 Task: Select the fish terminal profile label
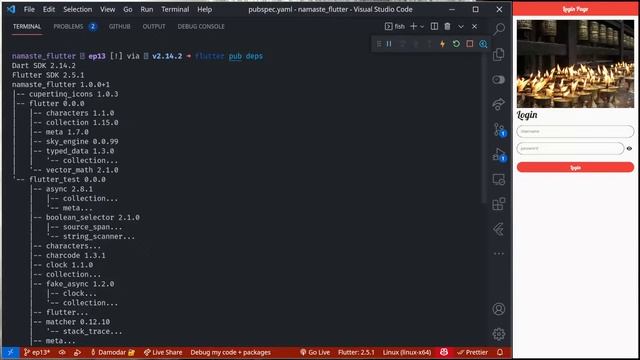[x=395, y=27]
